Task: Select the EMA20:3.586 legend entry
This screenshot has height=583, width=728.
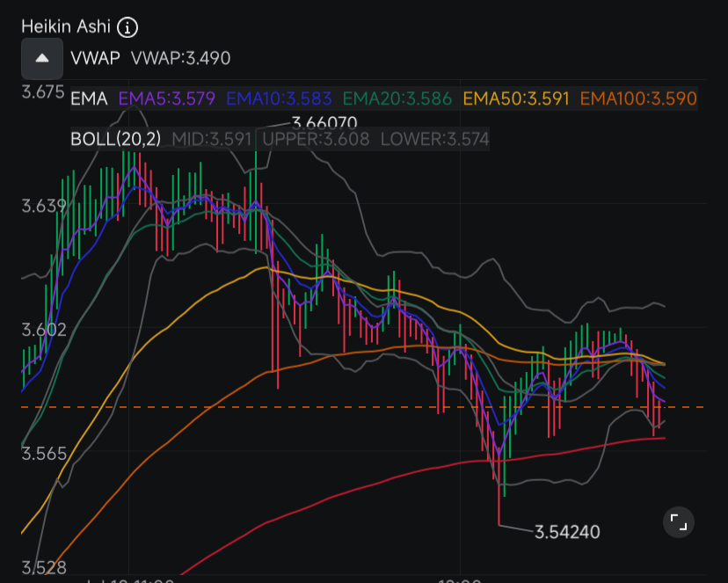Action: click(397, 98)
